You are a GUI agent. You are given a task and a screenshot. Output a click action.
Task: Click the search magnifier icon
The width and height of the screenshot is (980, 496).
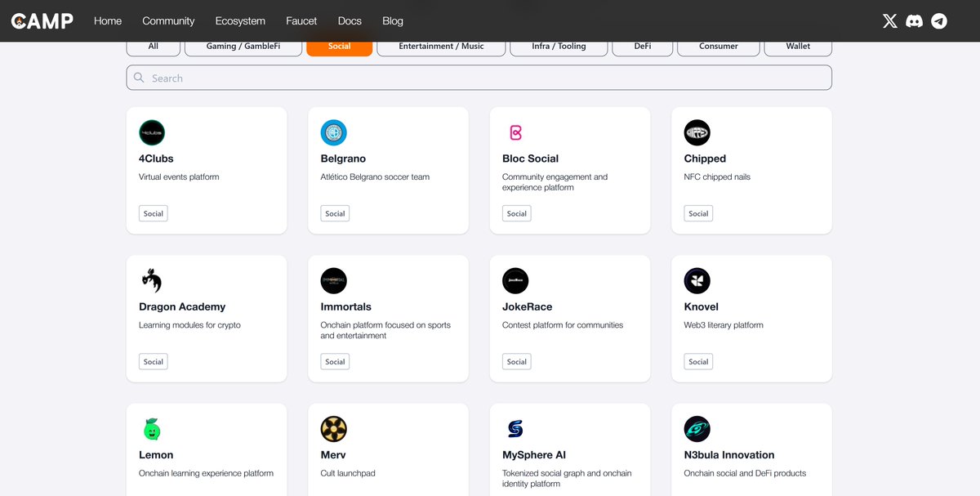tap(139, 78)
